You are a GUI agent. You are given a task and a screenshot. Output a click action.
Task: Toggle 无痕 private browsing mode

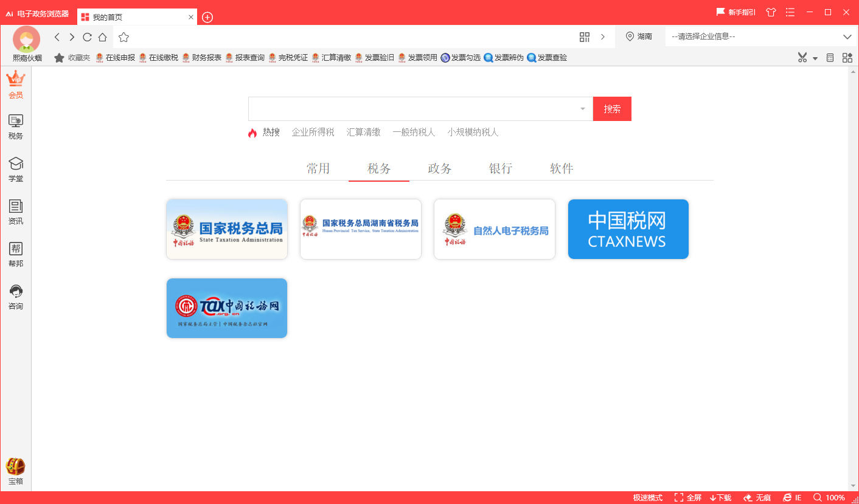tap(757, 497)
